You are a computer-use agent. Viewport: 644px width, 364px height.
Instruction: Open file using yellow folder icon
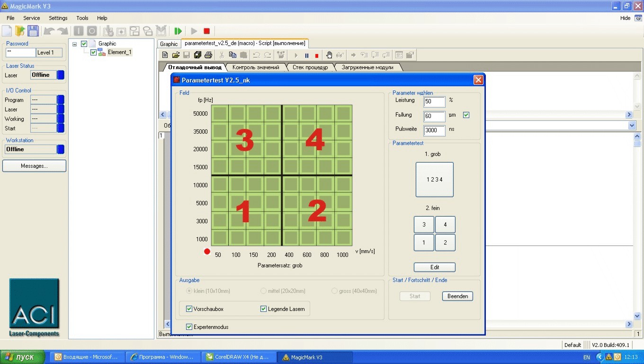20,31
